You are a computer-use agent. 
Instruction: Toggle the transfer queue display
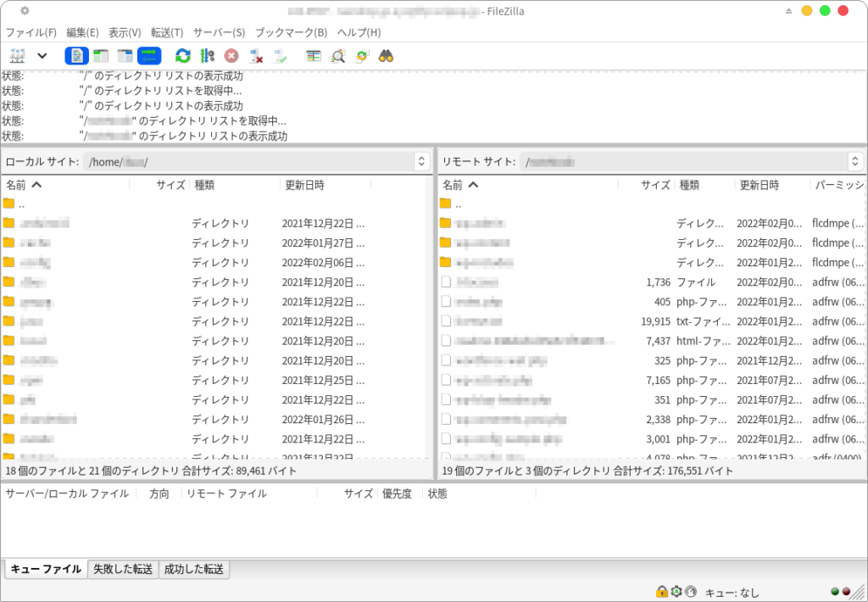[x=149, y=56]
